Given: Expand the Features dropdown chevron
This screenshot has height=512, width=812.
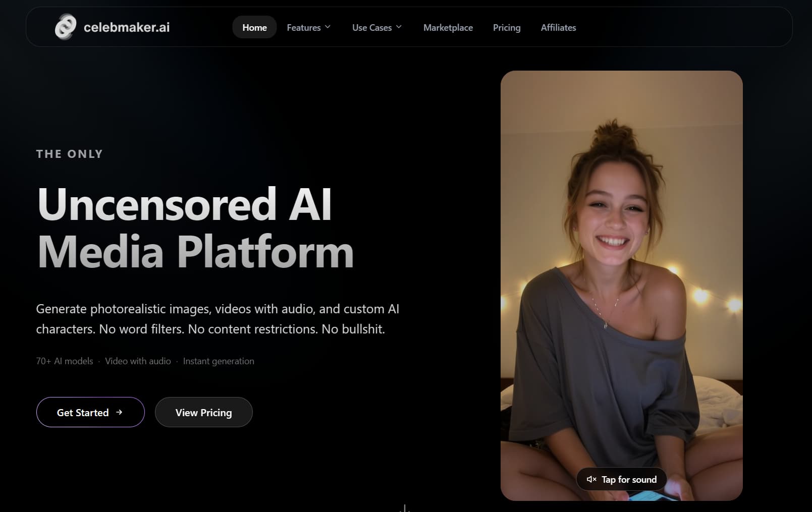Looking at the screenshot, I should point(328,27).
